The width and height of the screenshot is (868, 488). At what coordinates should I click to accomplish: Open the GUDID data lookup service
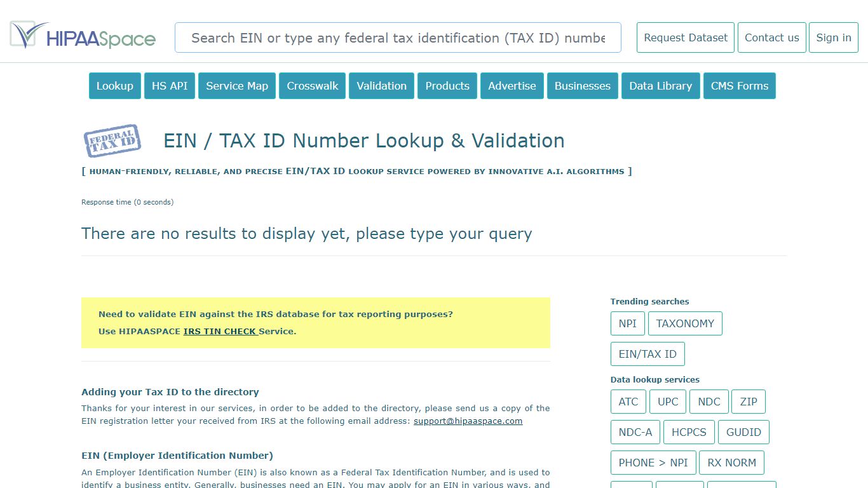click(743, 432)
